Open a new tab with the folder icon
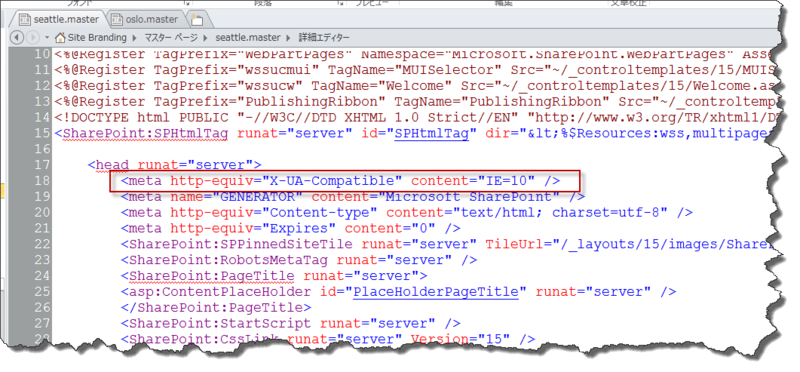Screen dimensions: 800x372 pyautogui.click(x=197, y=20)
